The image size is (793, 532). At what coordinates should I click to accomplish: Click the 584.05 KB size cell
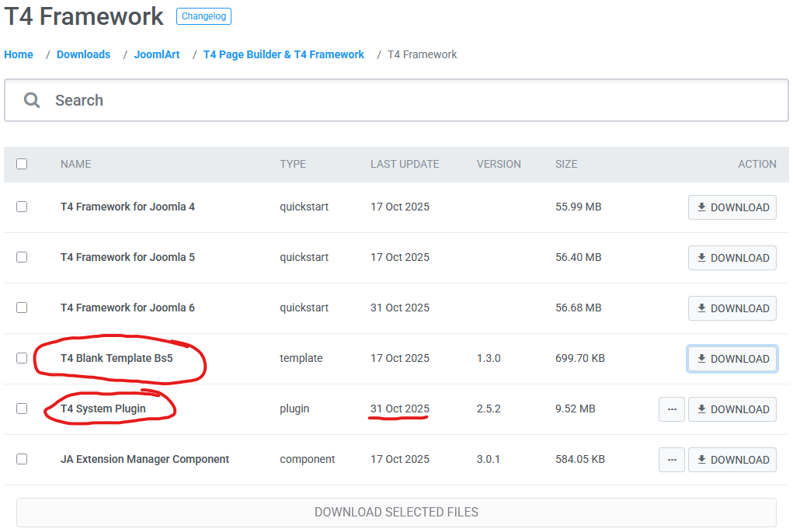(580, 459)
